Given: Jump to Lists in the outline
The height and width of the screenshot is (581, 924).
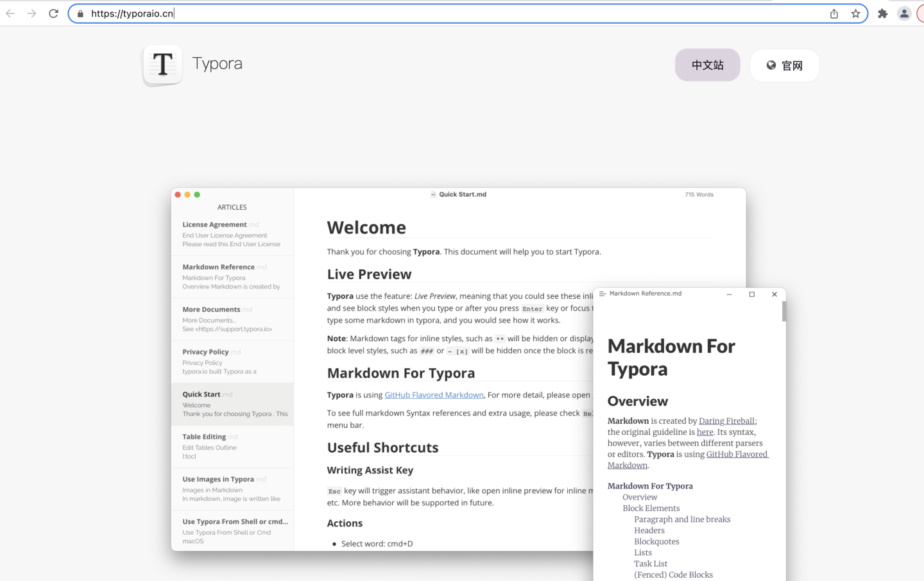Looking at the screenshot, I should coord(643,553).
